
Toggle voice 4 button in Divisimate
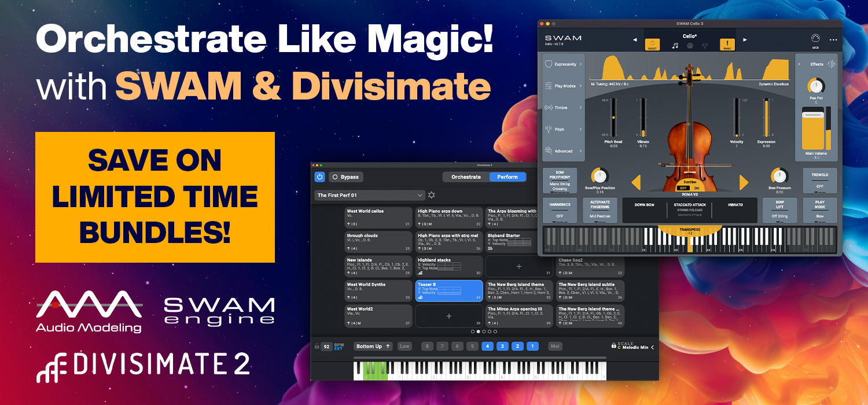click(487, 347)
